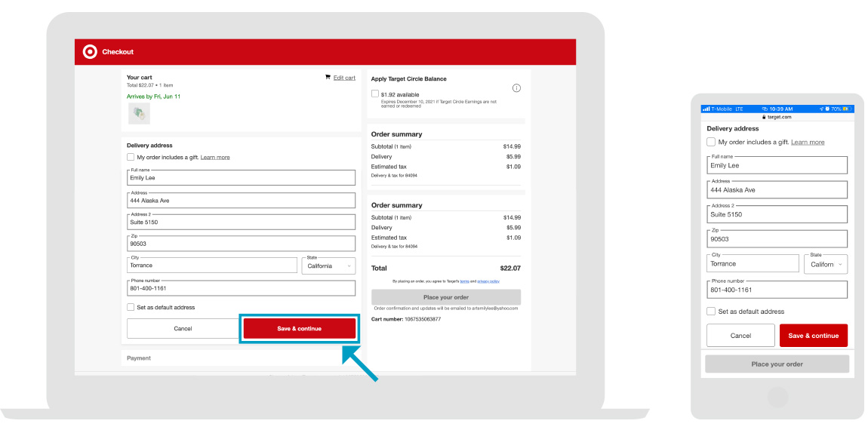Check the desktop gift order checkbox
The image size is (868, 436).
pyautogui.click(x=131, y=157)
